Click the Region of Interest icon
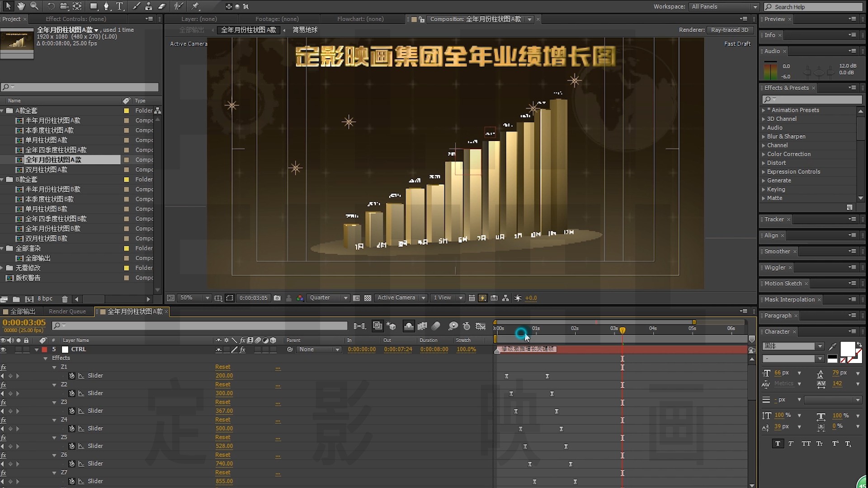Image resolution: width=868 pixels, height=488 pixels. point(230,298)
